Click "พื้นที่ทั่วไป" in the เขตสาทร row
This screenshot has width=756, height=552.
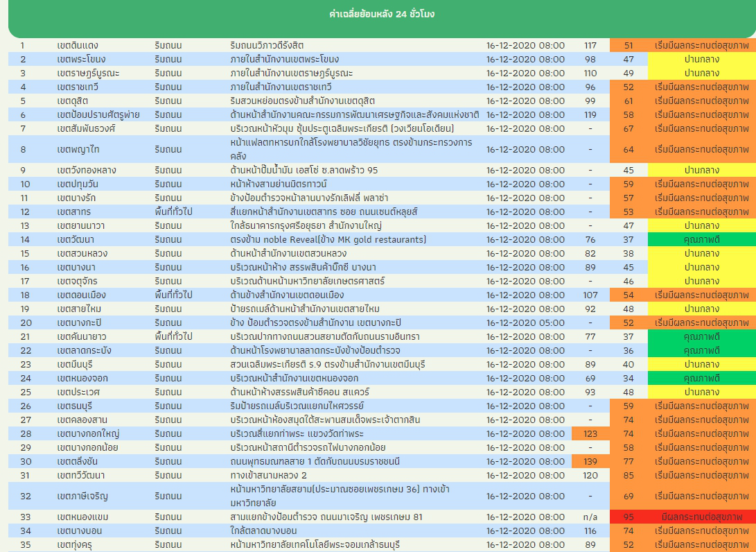tap(173, 212)
